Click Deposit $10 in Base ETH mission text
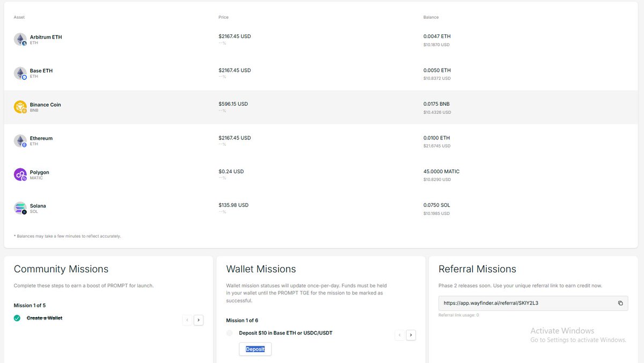Image resolution: width=644 pixels, height=363 pixels. (x=286, y=333)
